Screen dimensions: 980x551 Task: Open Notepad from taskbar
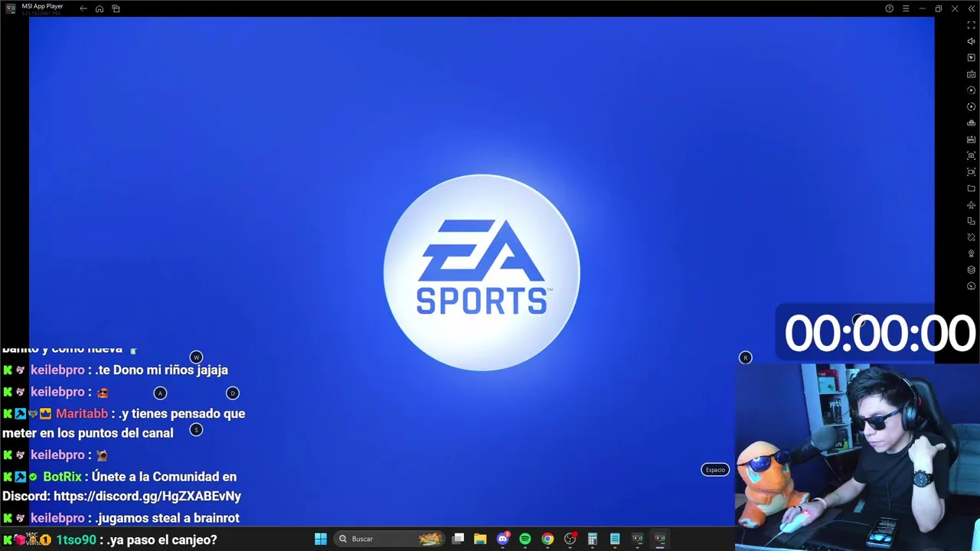615,539
